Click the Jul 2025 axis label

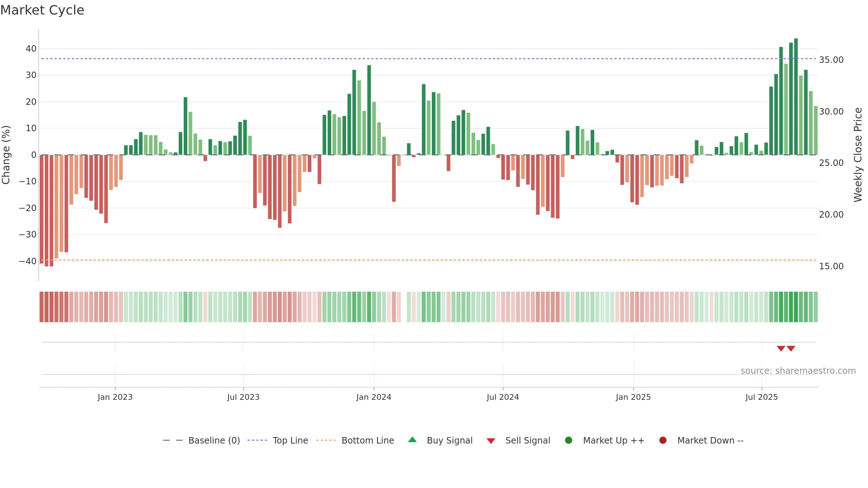pyautogui.click(x=762, y=397)
